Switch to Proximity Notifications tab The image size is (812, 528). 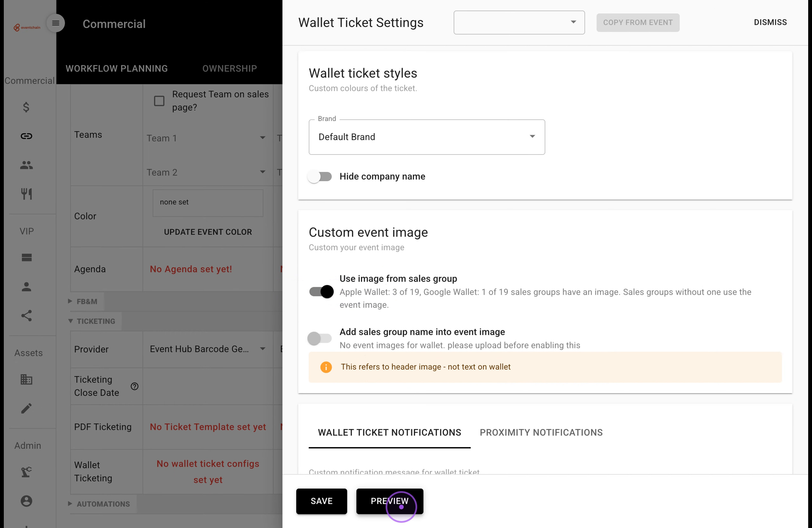[541, 432]
